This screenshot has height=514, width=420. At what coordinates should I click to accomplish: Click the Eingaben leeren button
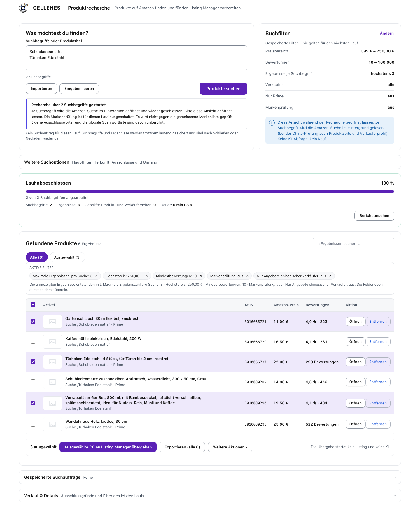pyautogui.click(x=79, y=89)
